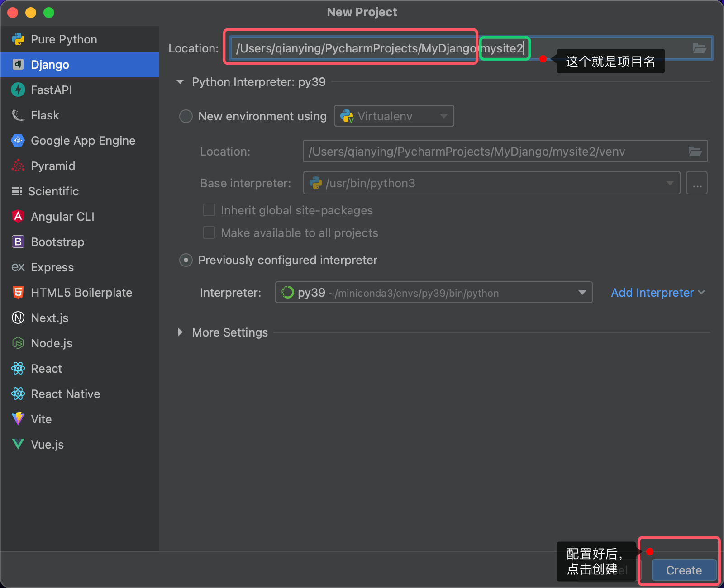
Task: Click the Angular CLI red shield icon
Action: [x=18, y=216]
